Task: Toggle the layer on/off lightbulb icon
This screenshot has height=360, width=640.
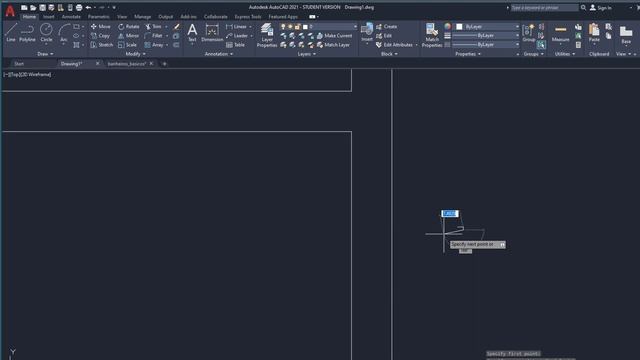Action: coord(283,27)
